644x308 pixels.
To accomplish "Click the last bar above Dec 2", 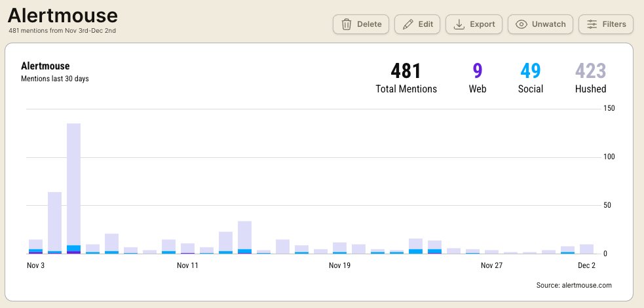I will tap(586, 249).
